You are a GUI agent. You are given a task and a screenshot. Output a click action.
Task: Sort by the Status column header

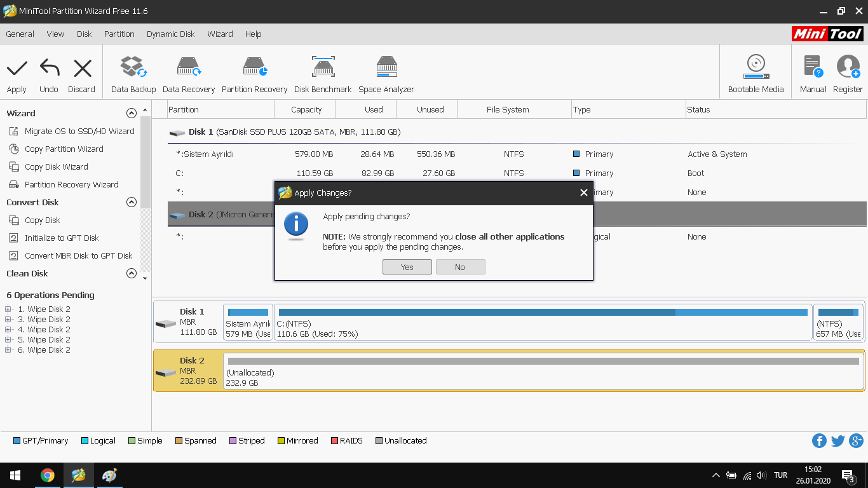[x=776, y=109]
